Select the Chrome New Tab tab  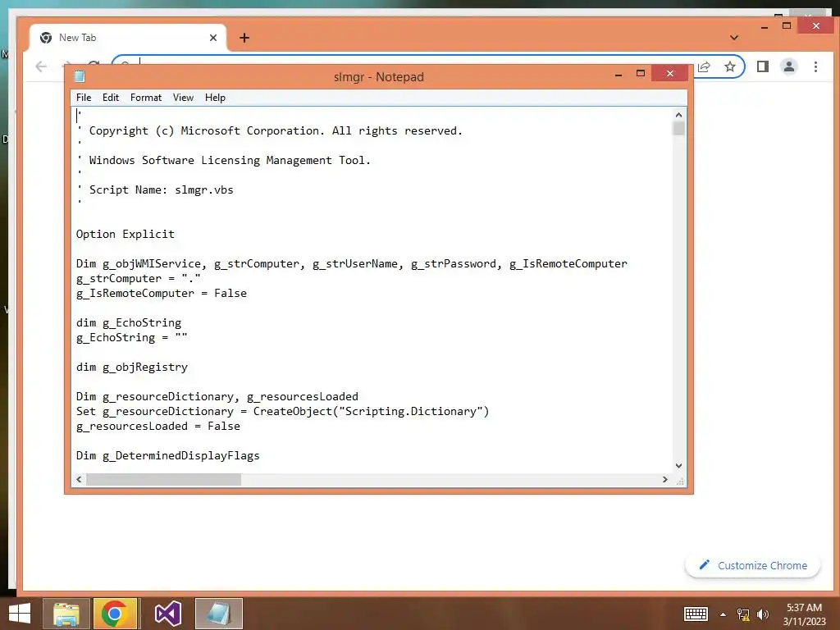tap(129, 38)
